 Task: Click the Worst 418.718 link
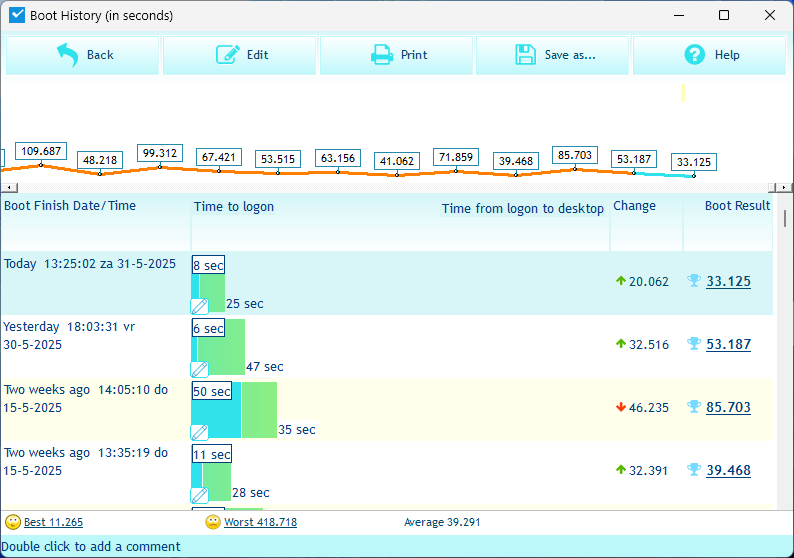[x=260, y=522]
